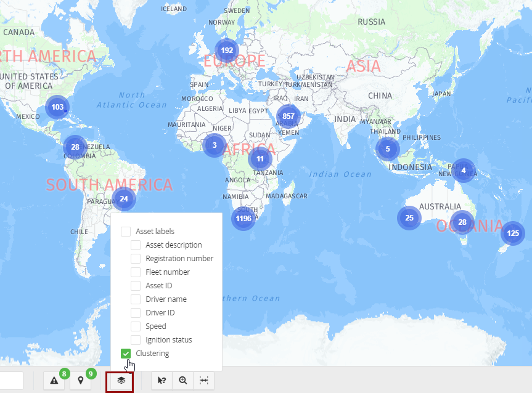Enable the Ignition status checkbox
Screen dimensions: 532x393
point(136,340)
